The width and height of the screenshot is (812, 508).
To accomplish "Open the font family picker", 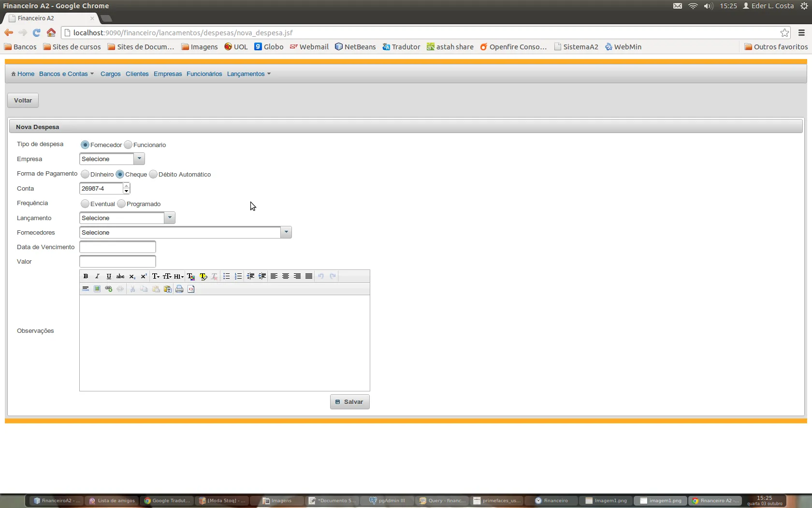I will (x=156, y=276).
